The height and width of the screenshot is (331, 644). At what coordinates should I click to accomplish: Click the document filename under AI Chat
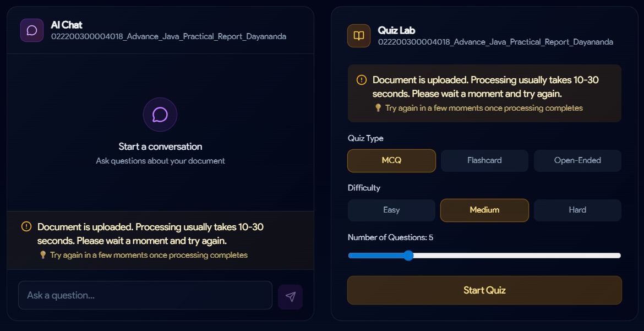[168, 37]
